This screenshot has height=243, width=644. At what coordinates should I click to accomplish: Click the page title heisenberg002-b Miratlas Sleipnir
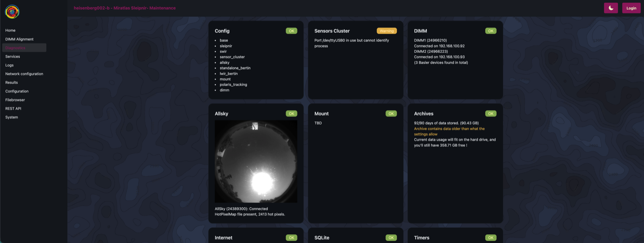[125, 8]
